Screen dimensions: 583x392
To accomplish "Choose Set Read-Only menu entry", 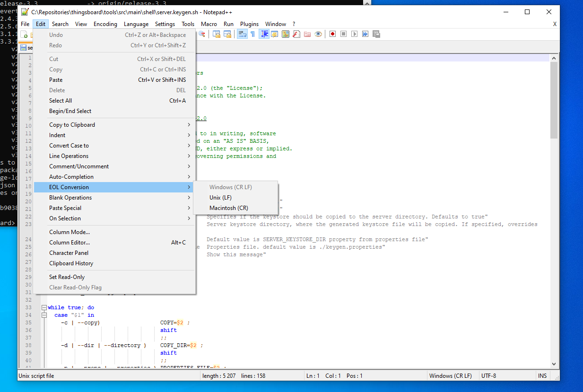I will click(x=114, y=277).
